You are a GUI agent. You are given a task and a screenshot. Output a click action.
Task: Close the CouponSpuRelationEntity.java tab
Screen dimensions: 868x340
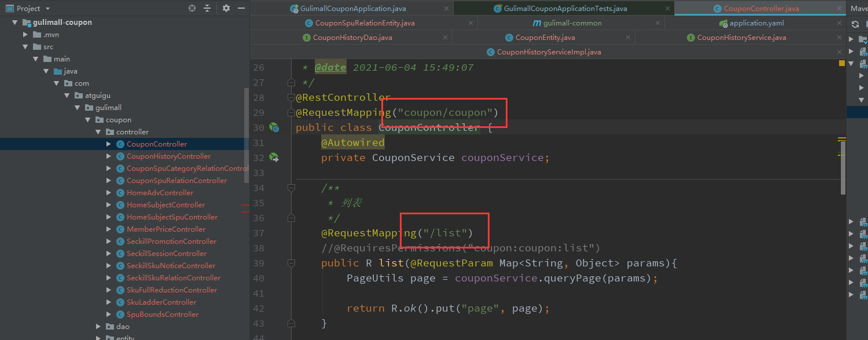(x=470, y=23)
